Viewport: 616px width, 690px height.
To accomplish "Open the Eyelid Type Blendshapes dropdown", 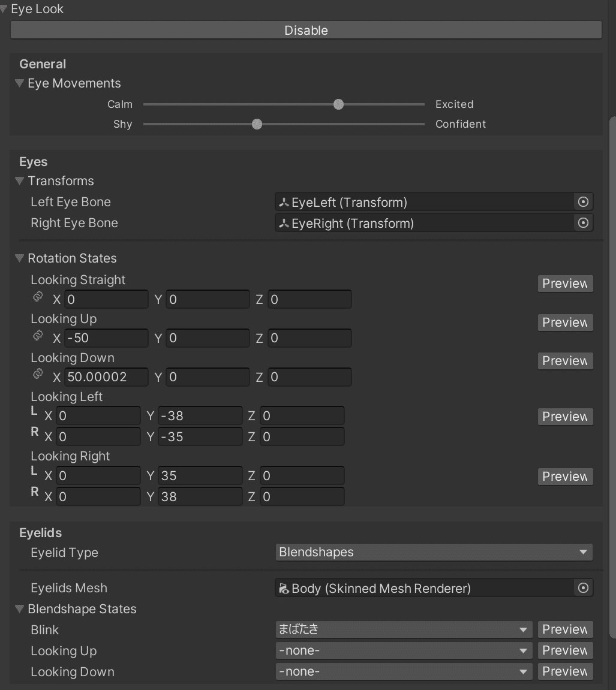I will (x=434, y=552).
